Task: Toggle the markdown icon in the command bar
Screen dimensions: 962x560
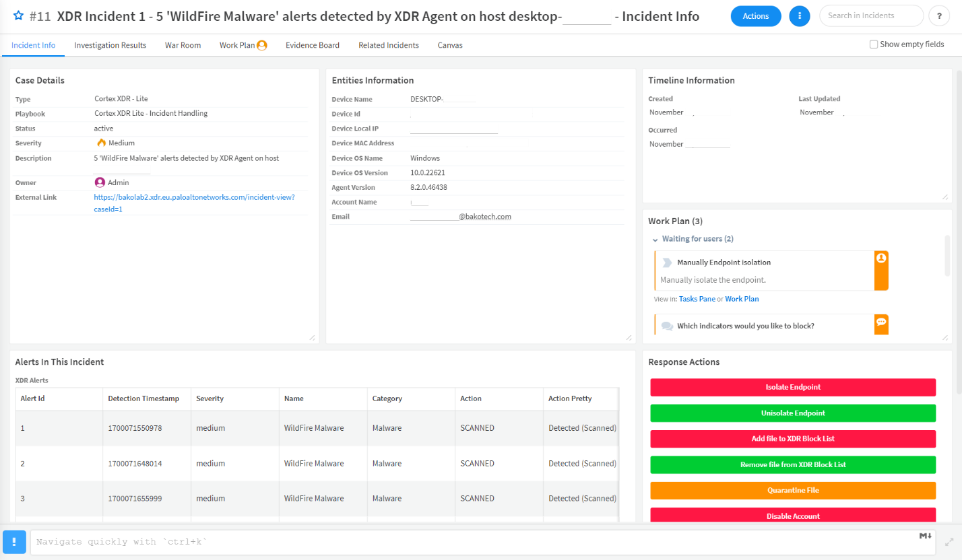Action: tap(925, 536)
